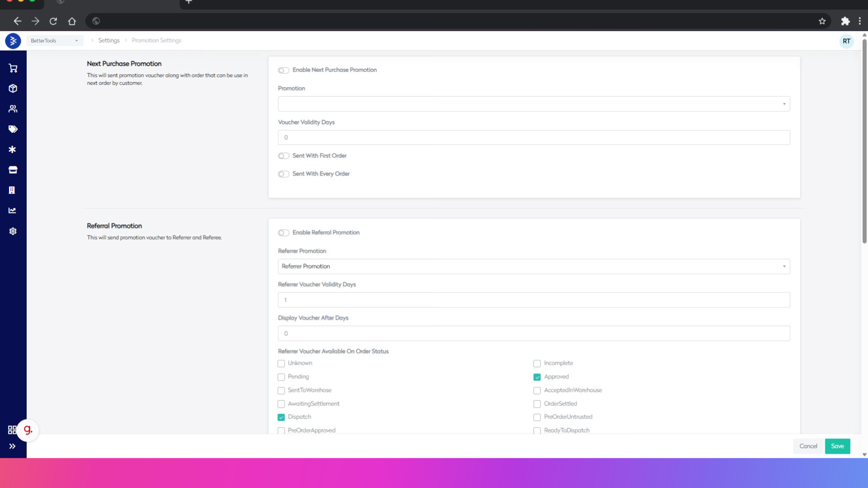
Task: Click the green Save button
Action: (x=837, y=446)
